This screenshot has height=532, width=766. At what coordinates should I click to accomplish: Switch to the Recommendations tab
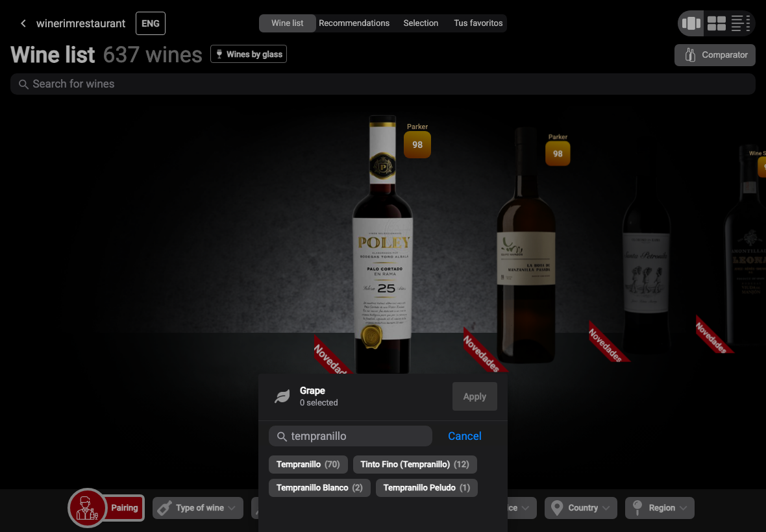point(354,23)
